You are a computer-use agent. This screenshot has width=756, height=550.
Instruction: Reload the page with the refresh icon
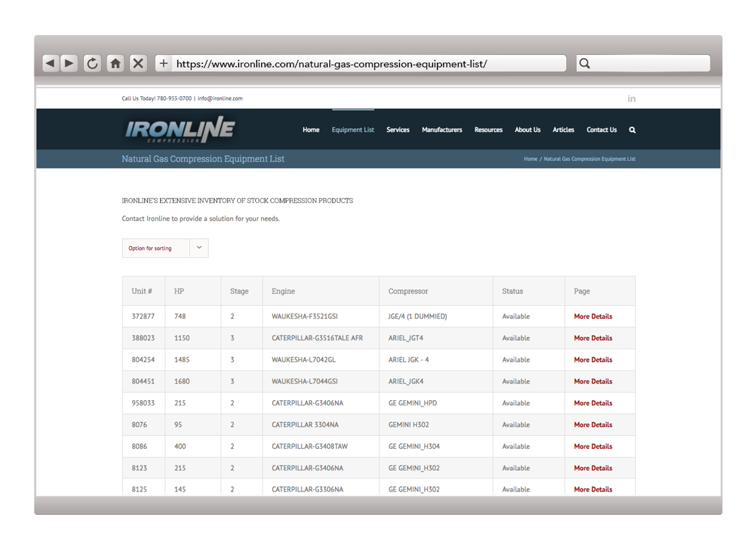pos(92,63)
